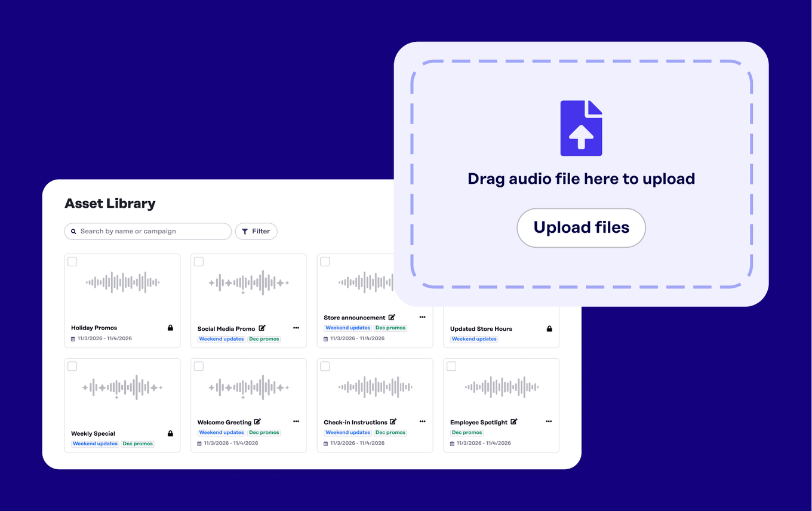Click the Employee Spotlight title

point(479,422)
